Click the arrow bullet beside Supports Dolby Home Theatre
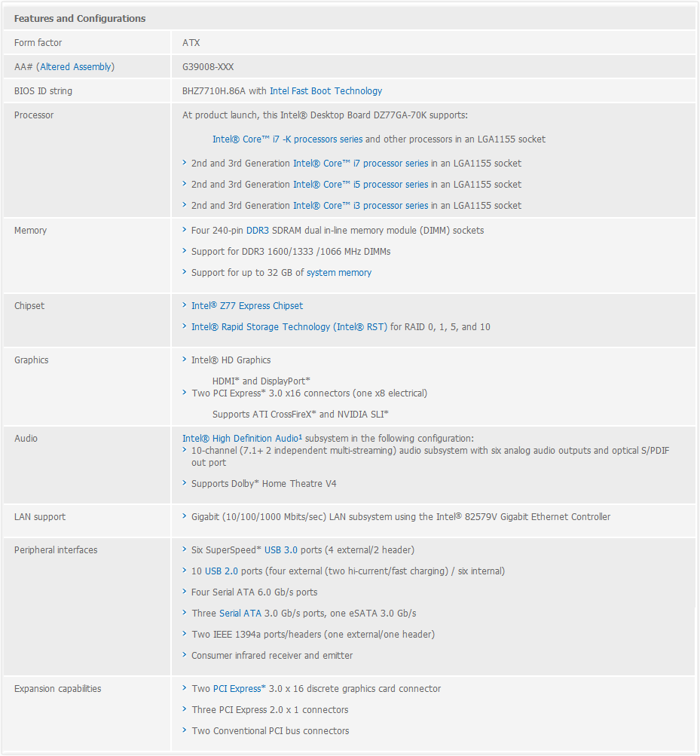 (x=184, y=482)
